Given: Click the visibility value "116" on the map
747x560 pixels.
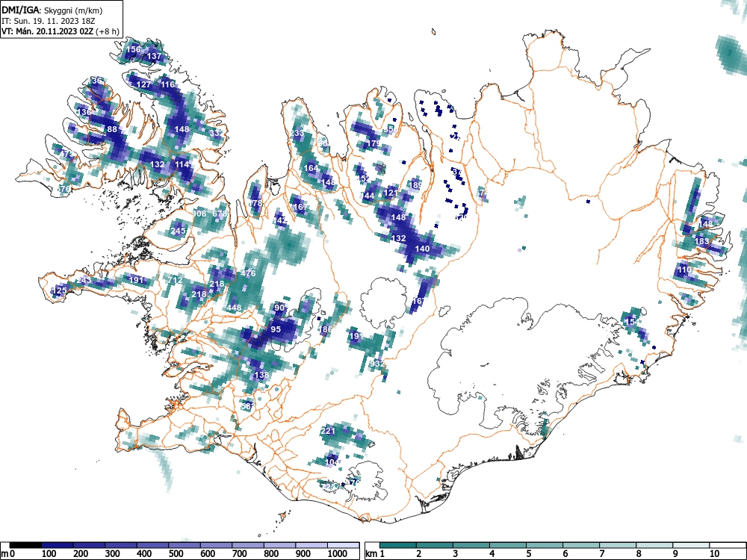Looking at the screenshot, I should click(167, 85).
